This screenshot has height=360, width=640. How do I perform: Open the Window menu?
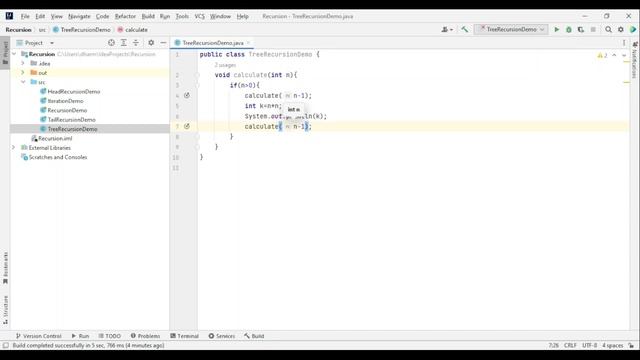tap(220, 16)
